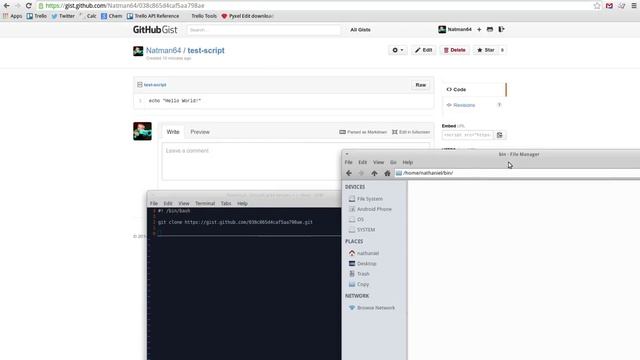The image size is (640, 360).
Task: Focus the gist Search field
Action: coord(264,30)
